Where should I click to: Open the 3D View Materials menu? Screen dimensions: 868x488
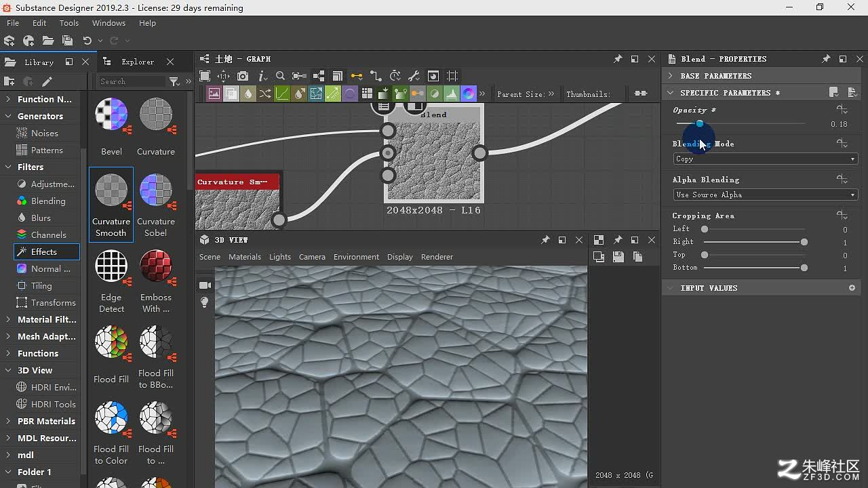point(245,257)
